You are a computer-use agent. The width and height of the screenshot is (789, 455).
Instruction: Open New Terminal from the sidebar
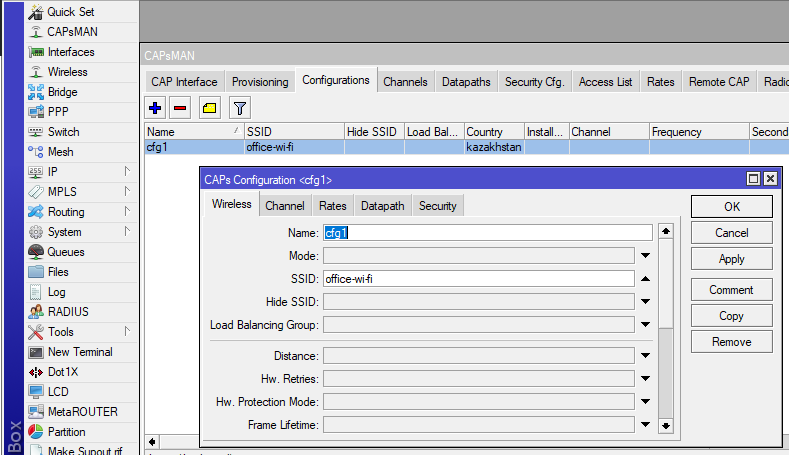click(x=79, y=352)
